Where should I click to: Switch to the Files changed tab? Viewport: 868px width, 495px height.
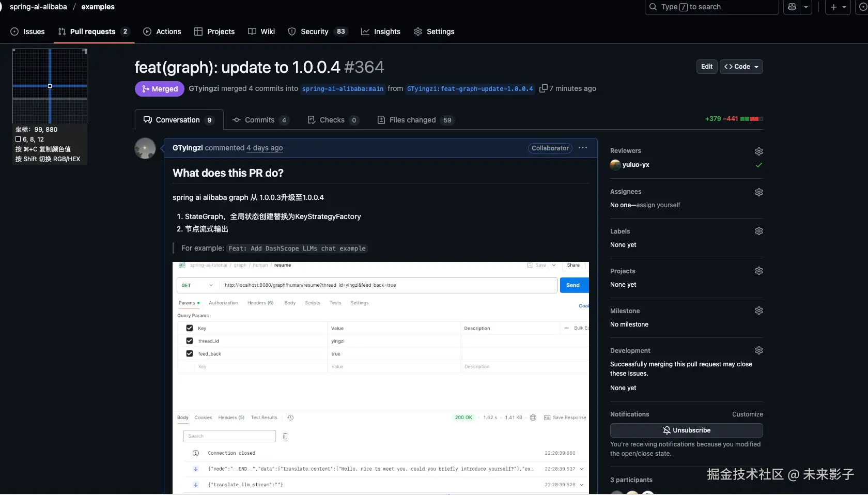coord(416,120)
